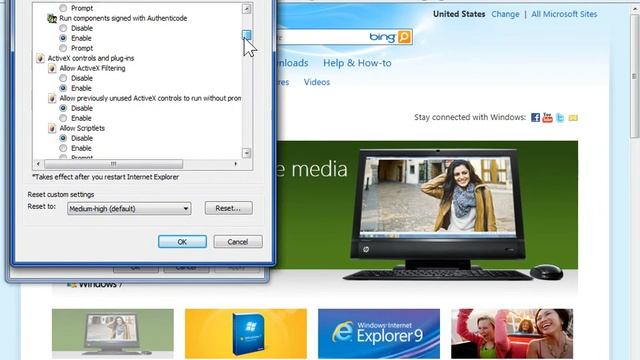Select Disable under Allow Scriptlets

(63, 138)
